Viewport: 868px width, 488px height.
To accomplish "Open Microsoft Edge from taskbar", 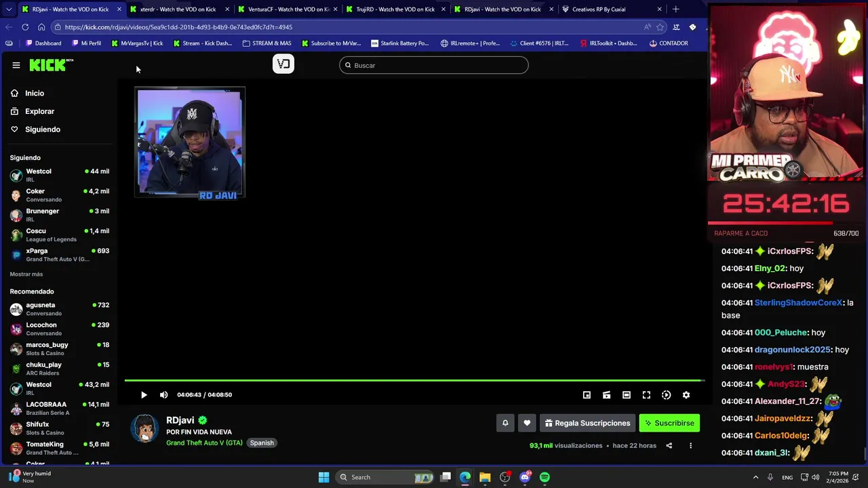I will 465,477.
